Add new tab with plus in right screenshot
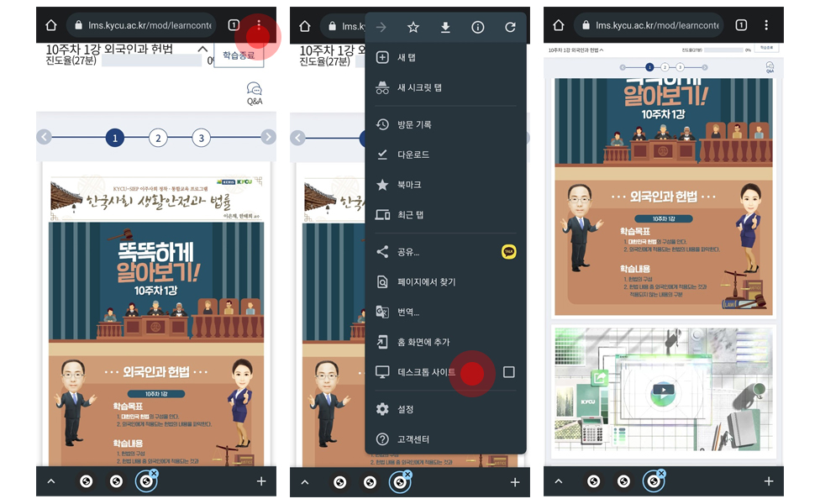 pyautogui.click(x=769, y=481)
